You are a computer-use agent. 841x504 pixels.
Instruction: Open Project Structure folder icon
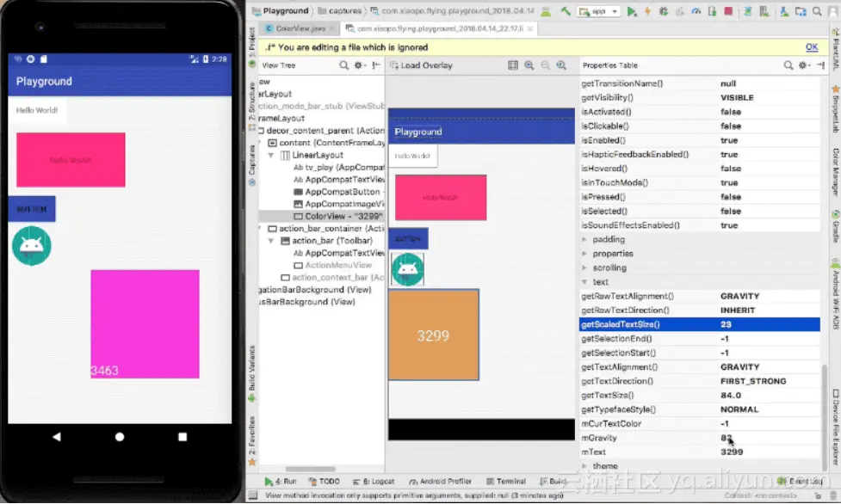pos(801,11)
